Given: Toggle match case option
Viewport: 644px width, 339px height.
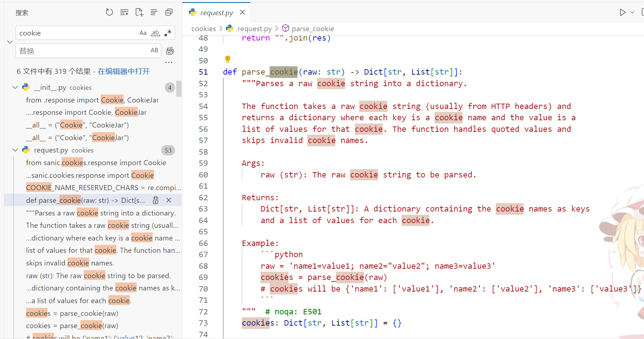Looking at the screenshot, I should [x=143, y=33].
